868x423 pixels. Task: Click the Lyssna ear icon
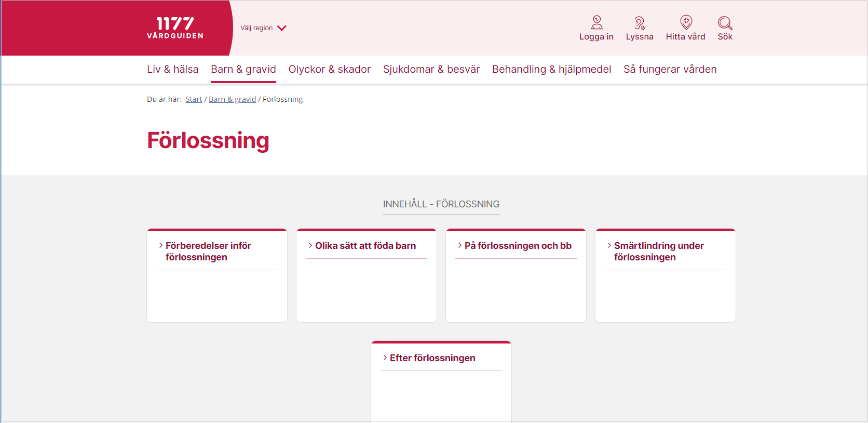coord(640,22)
